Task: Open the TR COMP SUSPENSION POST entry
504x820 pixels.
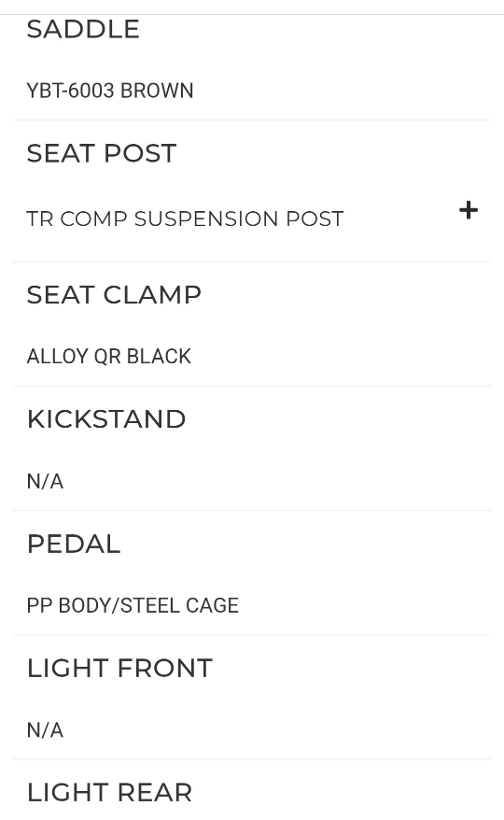Action: 185,219
